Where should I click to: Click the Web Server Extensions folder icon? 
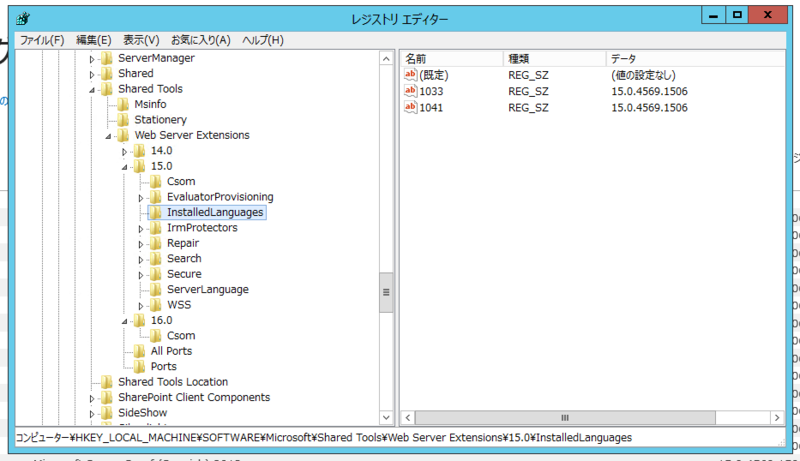[x=123, y=135]
